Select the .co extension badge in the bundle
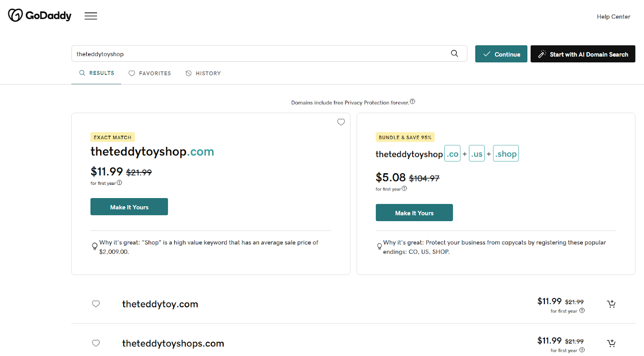Image resolution: width=644 pixels, height=356 pixels. point(452,153)
